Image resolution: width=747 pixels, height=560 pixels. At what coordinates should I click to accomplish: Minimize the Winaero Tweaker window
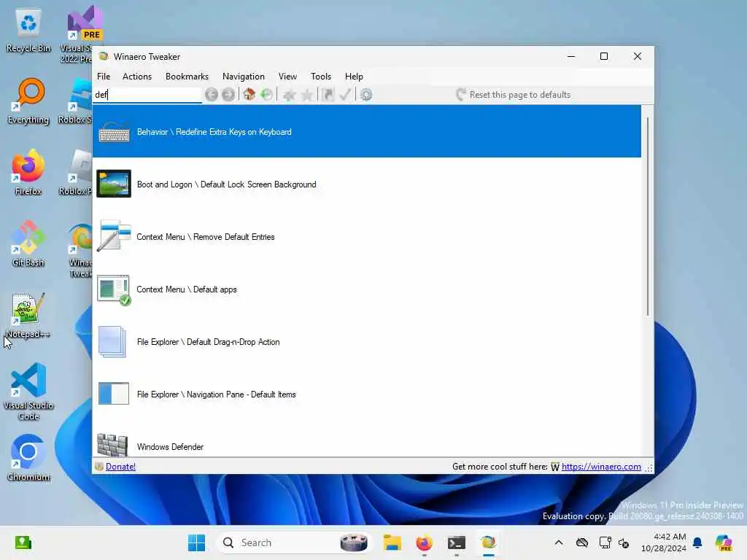(571, 56)
